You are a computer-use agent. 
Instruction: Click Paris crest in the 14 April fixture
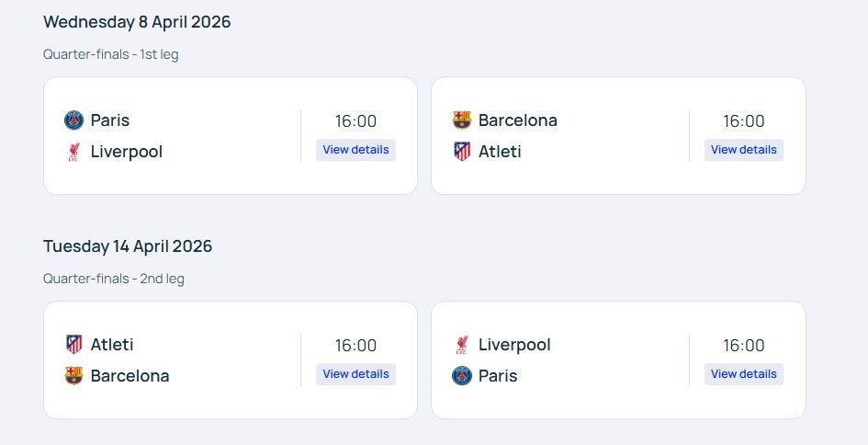pyautogui.click(x=462, y=376)
